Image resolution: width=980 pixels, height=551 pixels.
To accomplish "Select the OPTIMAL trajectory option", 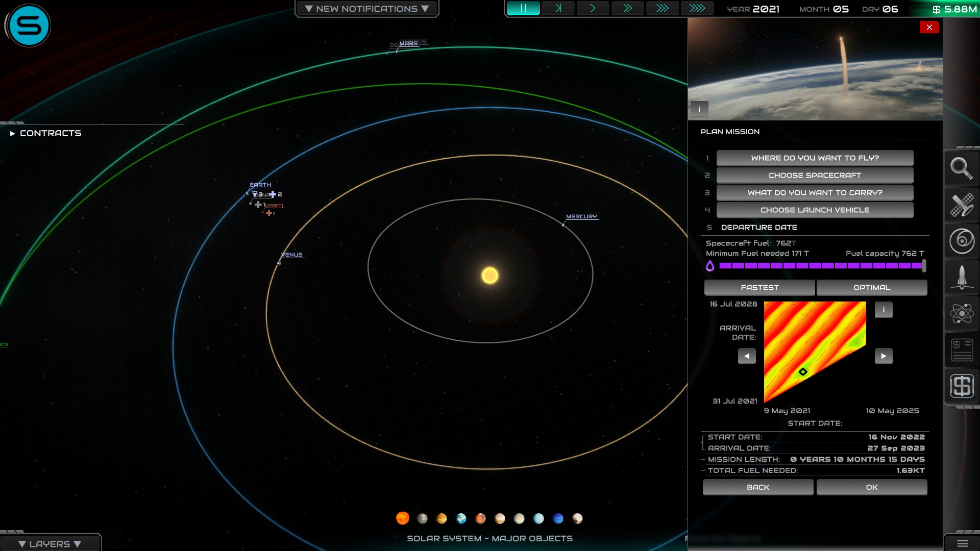I will click(x=872, y=288).
